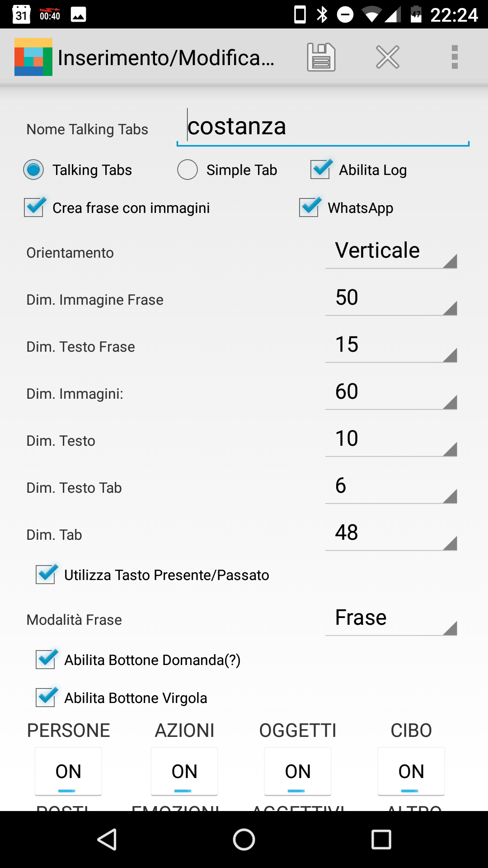Open the three-dot overflow menu
Viewport: 488px width, 868px height.
point(455,57)
